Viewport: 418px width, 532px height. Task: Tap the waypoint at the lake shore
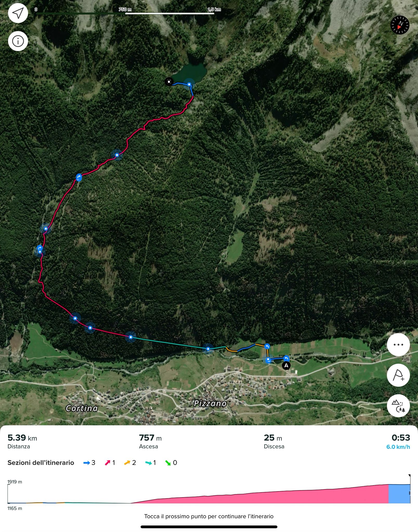(x=189, y=84)
